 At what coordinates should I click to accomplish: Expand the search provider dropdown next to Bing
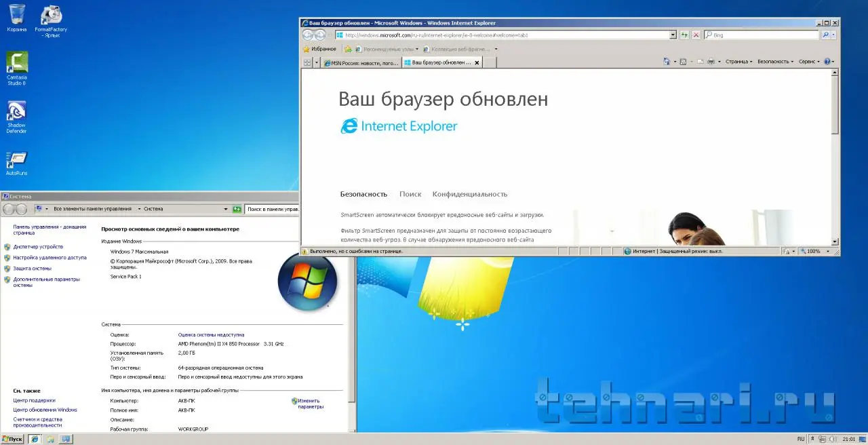click(x=834, y=35)
